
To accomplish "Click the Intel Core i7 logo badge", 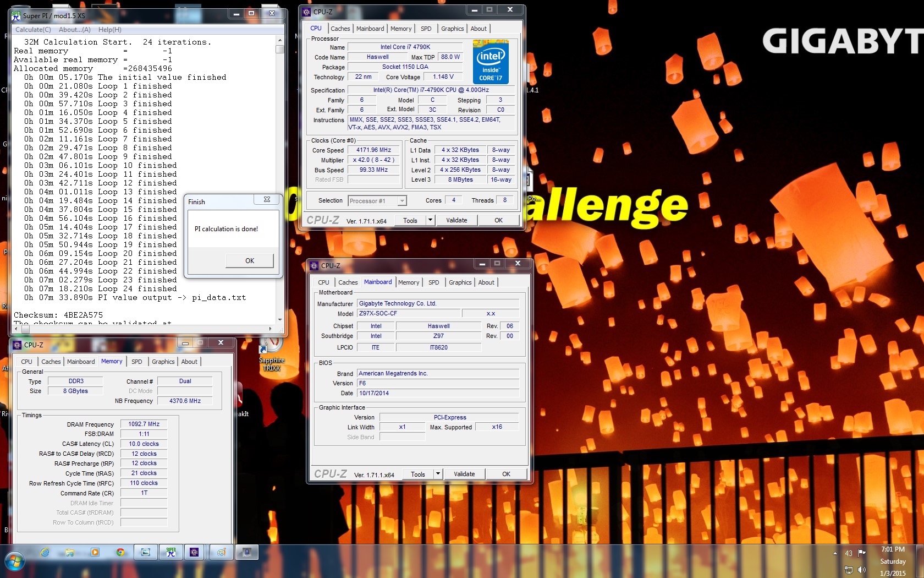I will click(491, 62).
